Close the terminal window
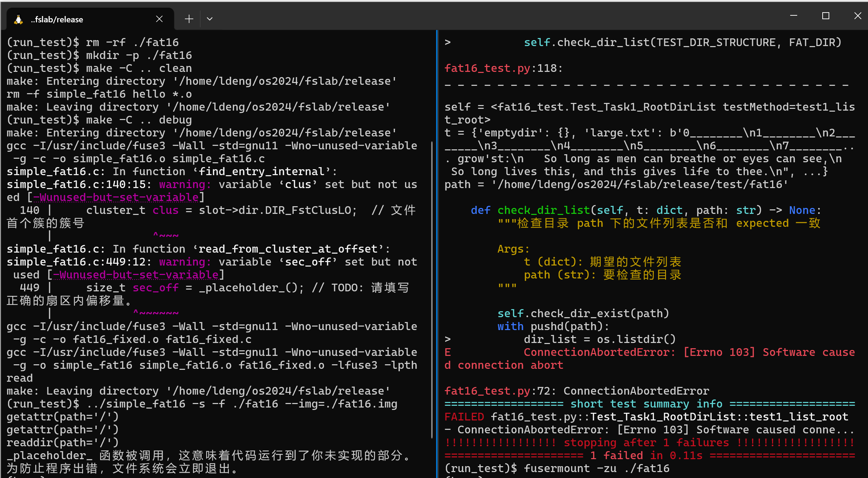The image size is (868, 478). (x=858, y=16)
